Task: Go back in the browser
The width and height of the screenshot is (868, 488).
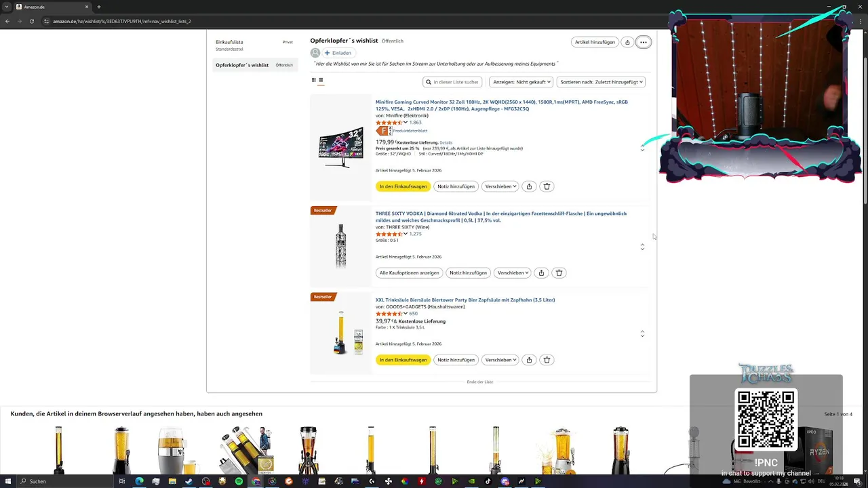Action: tap(7, 21)
